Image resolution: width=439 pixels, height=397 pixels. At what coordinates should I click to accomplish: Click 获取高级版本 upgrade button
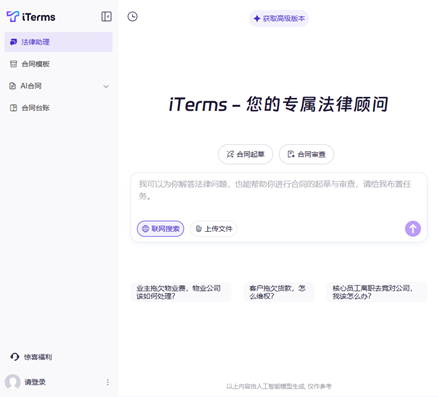279,18
